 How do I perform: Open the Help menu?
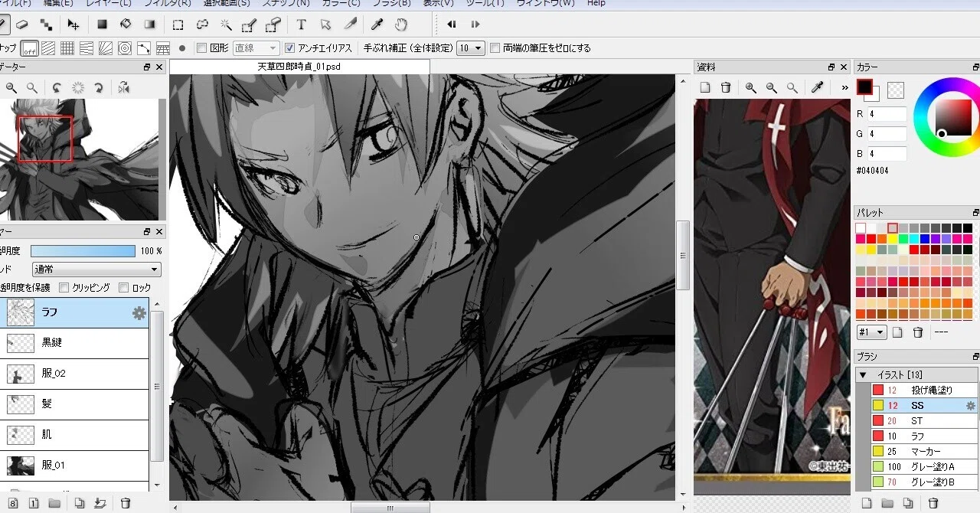596,3
